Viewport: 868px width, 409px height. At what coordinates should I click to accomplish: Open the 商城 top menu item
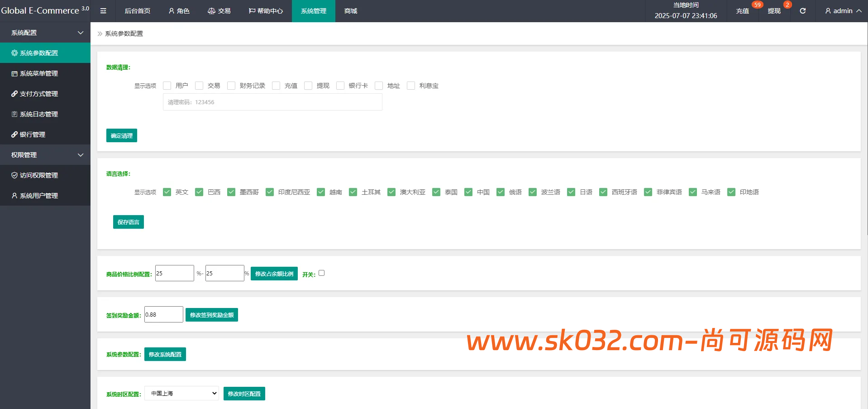pos(351,11)
